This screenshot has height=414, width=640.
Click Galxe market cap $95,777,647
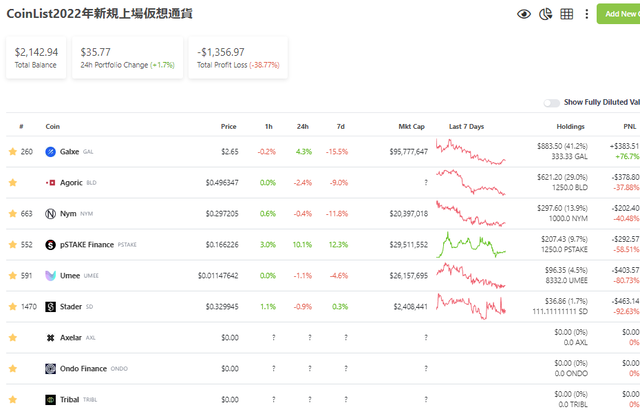(x=409, y=151)
